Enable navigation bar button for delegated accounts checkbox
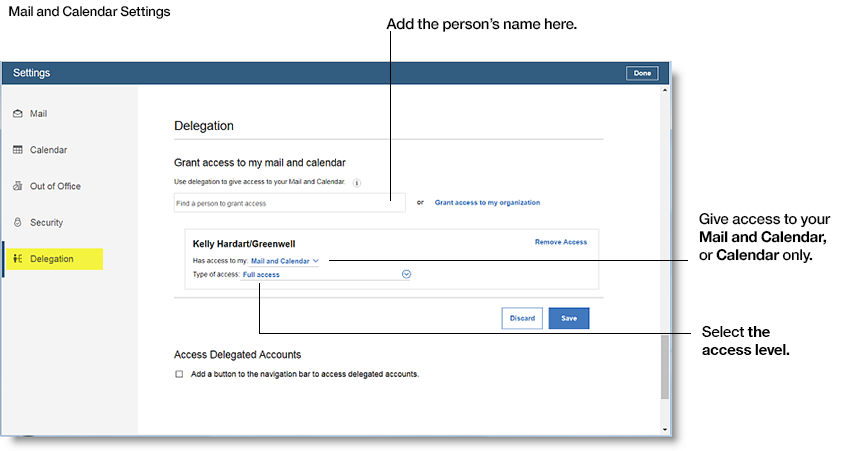860x451 pixels. [179, 374]
